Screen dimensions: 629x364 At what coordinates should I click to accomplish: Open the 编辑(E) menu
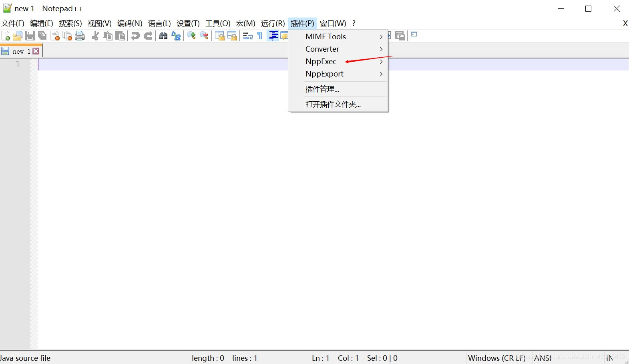click(x=42, y=24)
